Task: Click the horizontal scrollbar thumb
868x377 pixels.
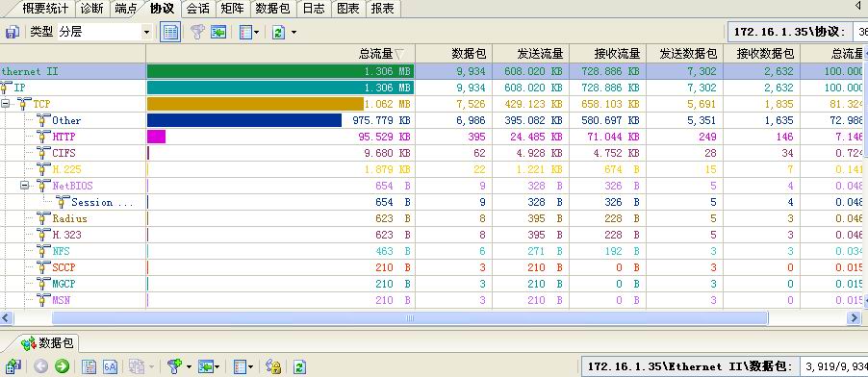Action: (410, 317)
